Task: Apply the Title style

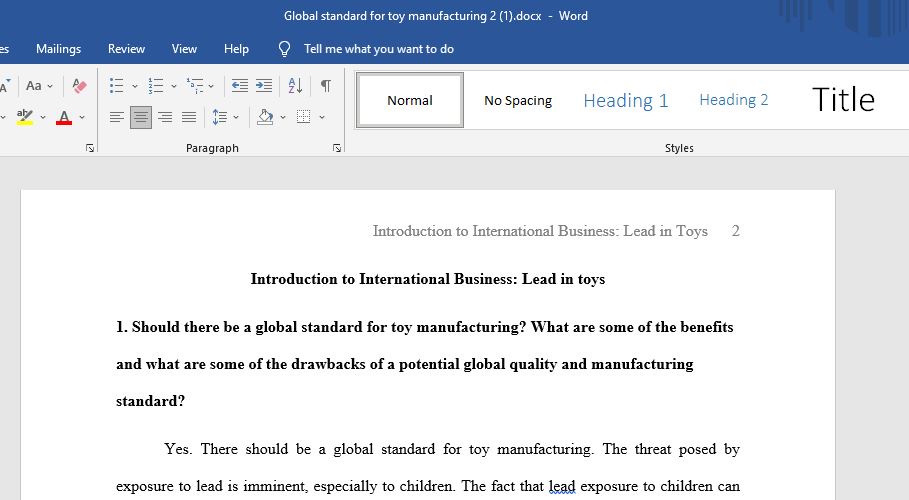Action: pyautogui.click(x=843, y=100)
